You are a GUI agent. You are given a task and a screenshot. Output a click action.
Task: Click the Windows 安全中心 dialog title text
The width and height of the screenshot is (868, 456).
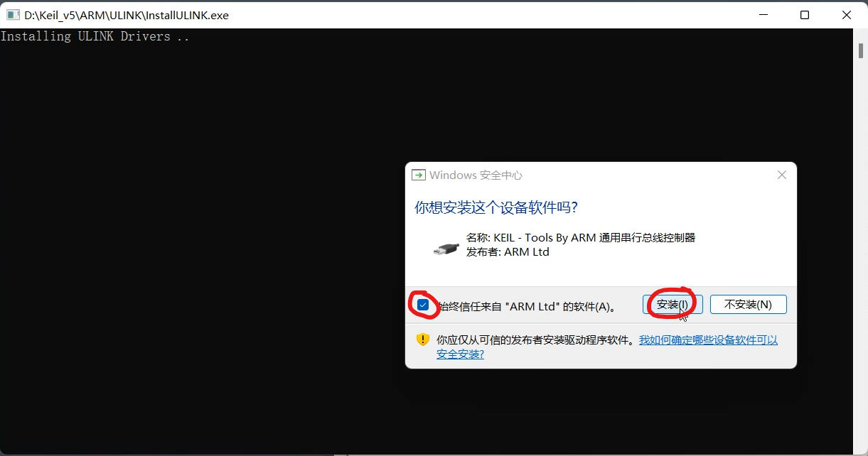(x=476, y=175)
